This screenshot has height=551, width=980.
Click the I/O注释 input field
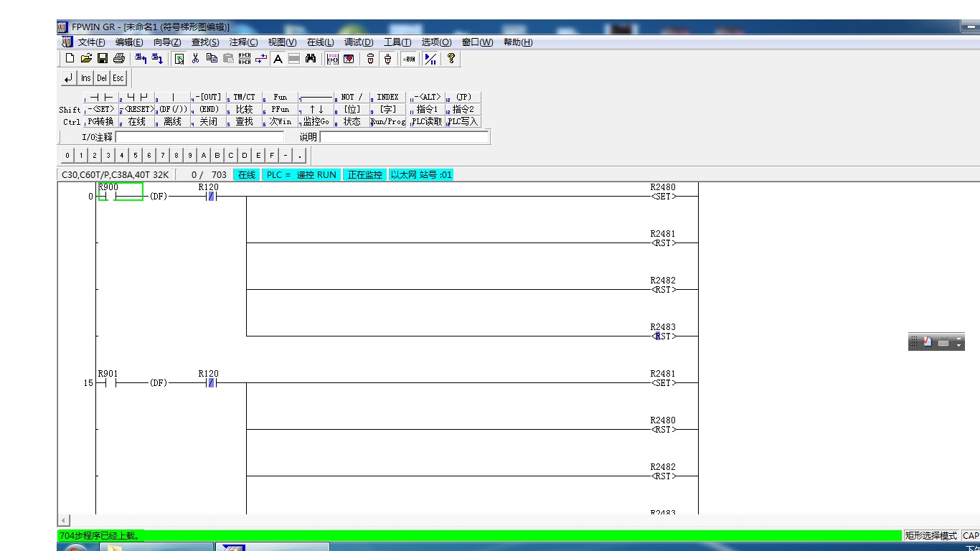[x=199, y=137]
